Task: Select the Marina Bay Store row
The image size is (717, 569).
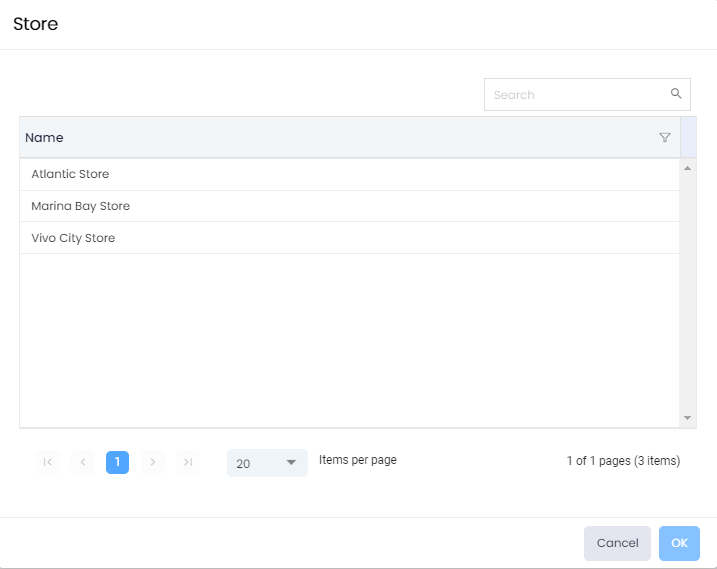Action: [80, 206]
